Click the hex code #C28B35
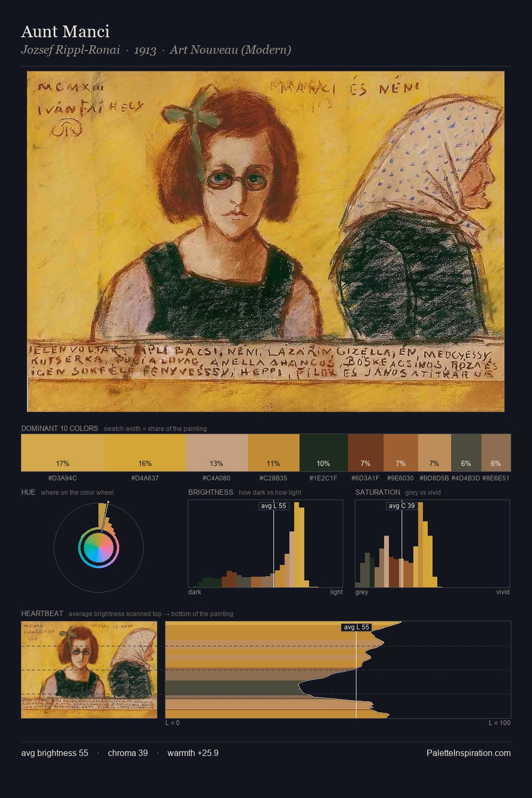532x798 pixels. click(x=273, y=478)
